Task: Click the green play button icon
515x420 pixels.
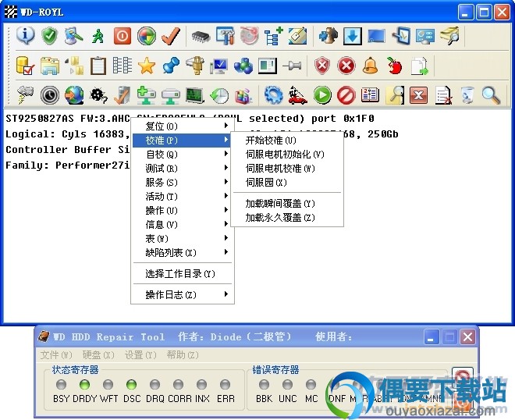Action: coord(322,95)
